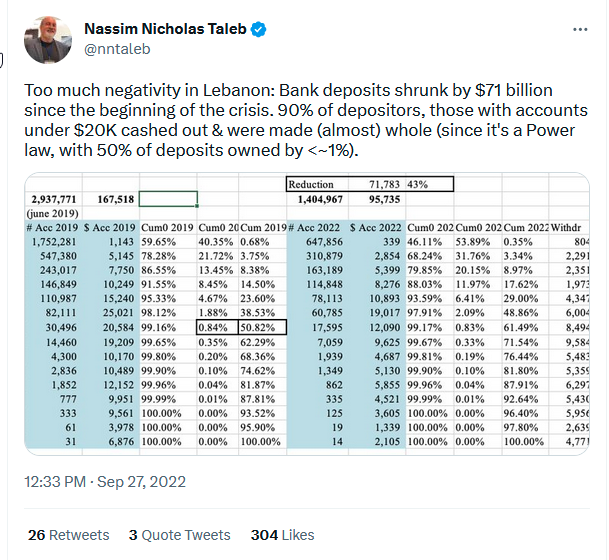View the 3 Quote Tweets list
This screenshot has width=609, height=560.
pyautogui.click(x=179, y=535)
